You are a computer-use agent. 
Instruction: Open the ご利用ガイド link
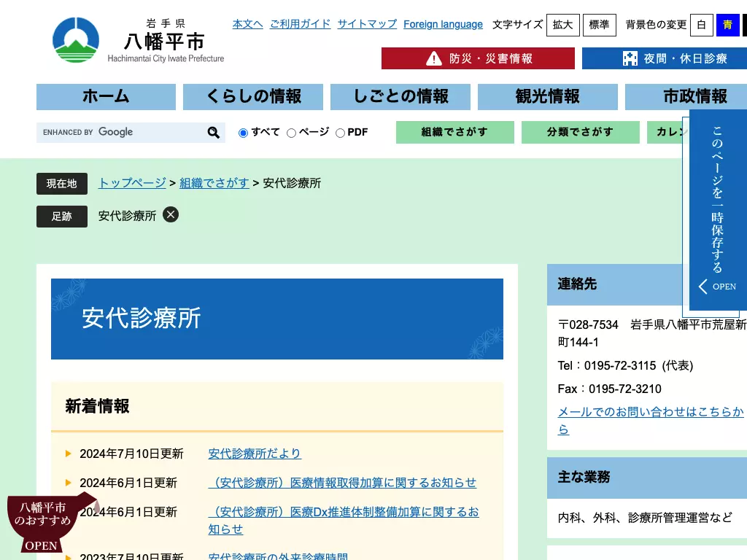click(x=300, y=24)
